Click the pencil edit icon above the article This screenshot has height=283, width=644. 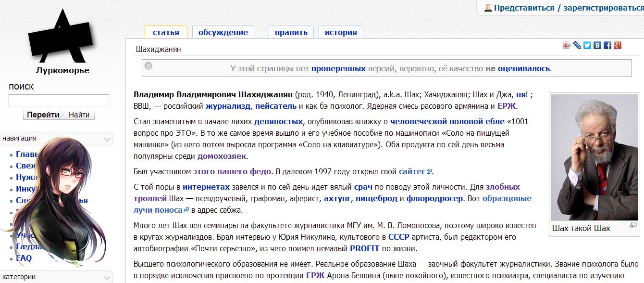pyautogui.click(x=576, y=45)
